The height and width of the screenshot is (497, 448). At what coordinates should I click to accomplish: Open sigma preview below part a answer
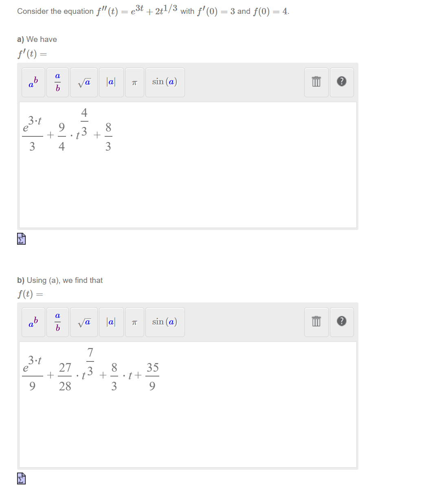21,239
